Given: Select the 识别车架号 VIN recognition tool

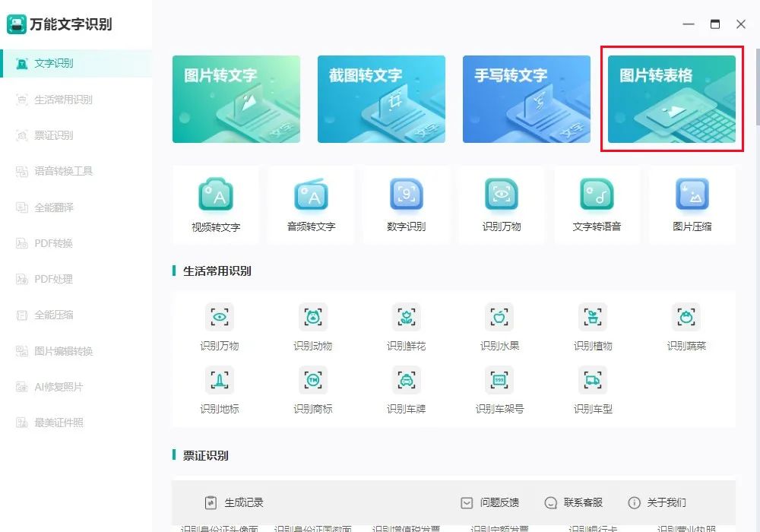Looking at the screenshot, I should 499,388.
